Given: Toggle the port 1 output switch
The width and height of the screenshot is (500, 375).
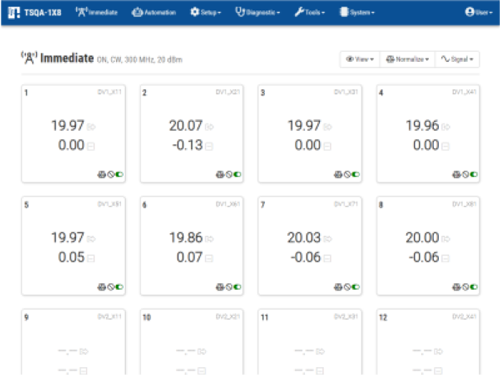Looking at the screenshot, I should coord(119,174).
